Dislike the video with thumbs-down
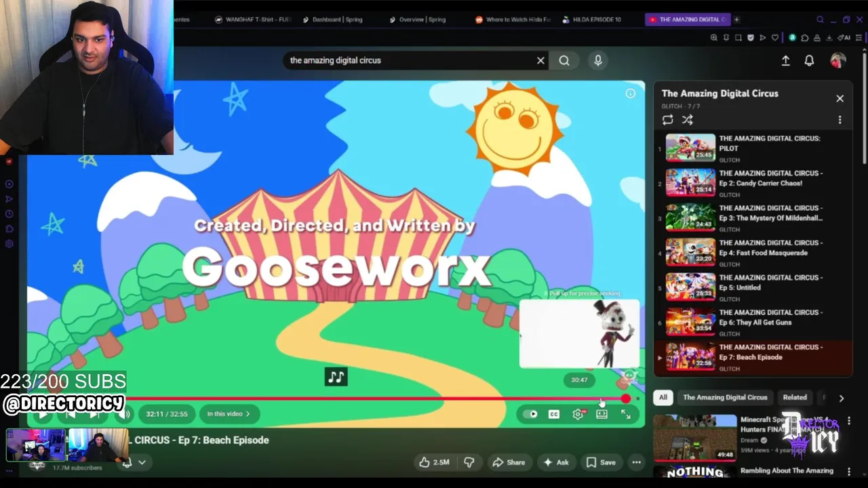 (469, 462)
